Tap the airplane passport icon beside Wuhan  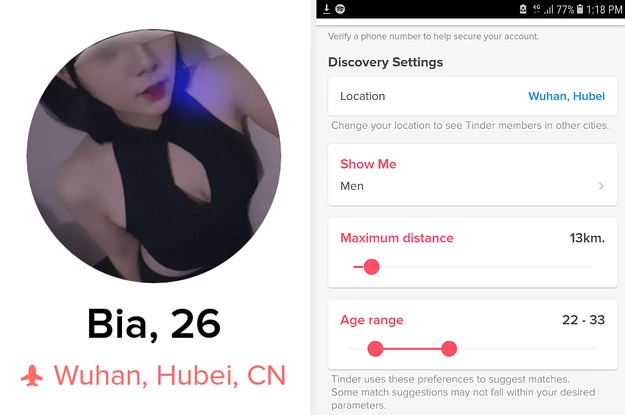pyautogui.click(x=32, y=376)
